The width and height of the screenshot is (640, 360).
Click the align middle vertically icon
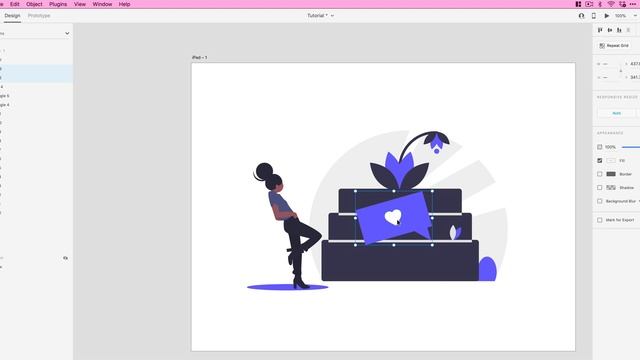pos(610,30)
